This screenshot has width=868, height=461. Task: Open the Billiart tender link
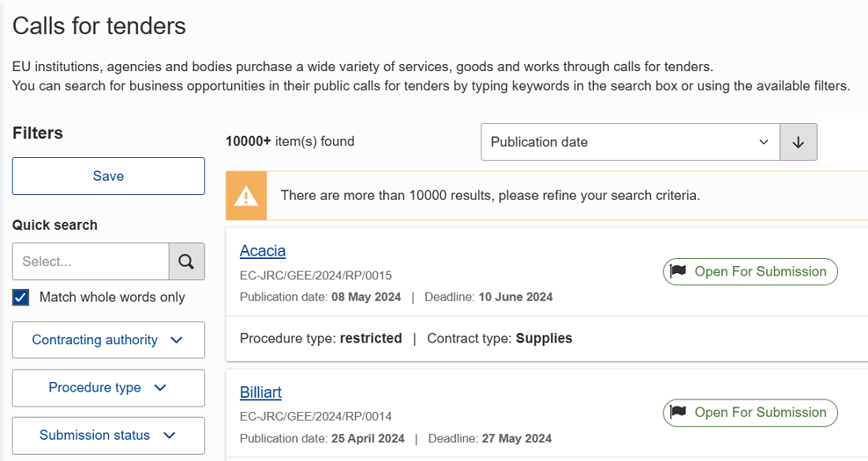[x=260, y=392]
